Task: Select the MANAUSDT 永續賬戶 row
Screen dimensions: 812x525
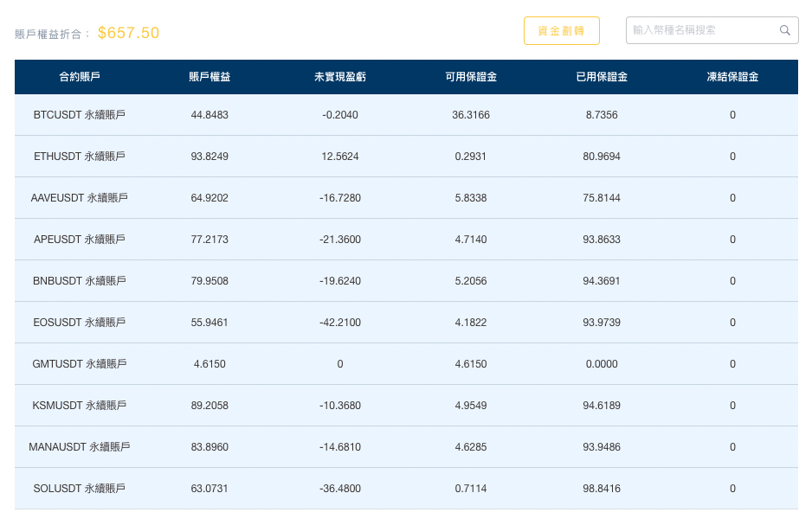Action: pyautogui.click(x=80, y=447)
